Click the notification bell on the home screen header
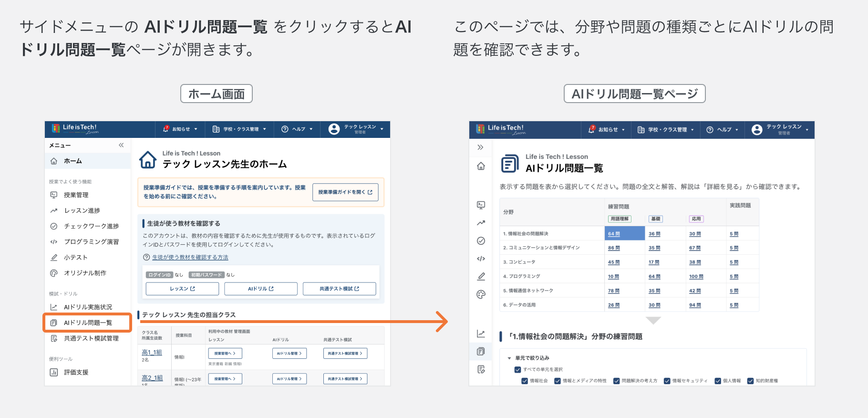The width and height of the screenshot is (868, 418). 166,129
